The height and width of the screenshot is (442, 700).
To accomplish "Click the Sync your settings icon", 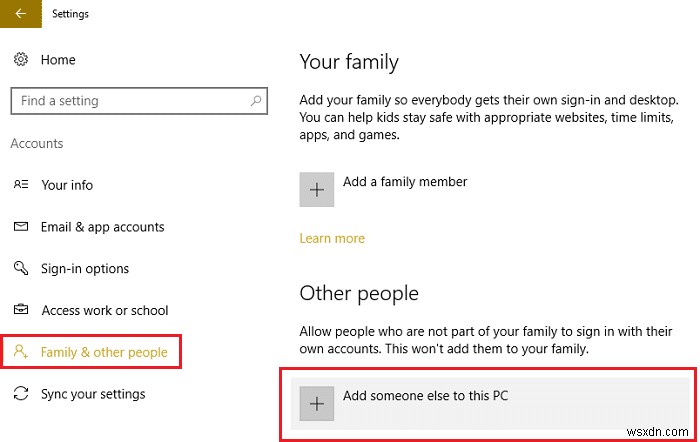I will point(20,394).
